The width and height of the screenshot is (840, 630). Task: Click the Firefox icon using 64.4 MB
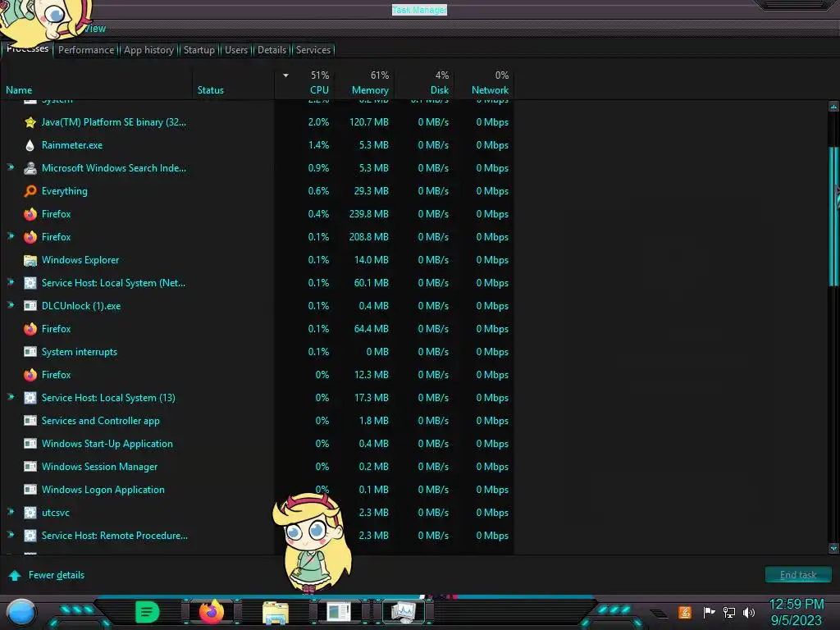pos(30,329)
